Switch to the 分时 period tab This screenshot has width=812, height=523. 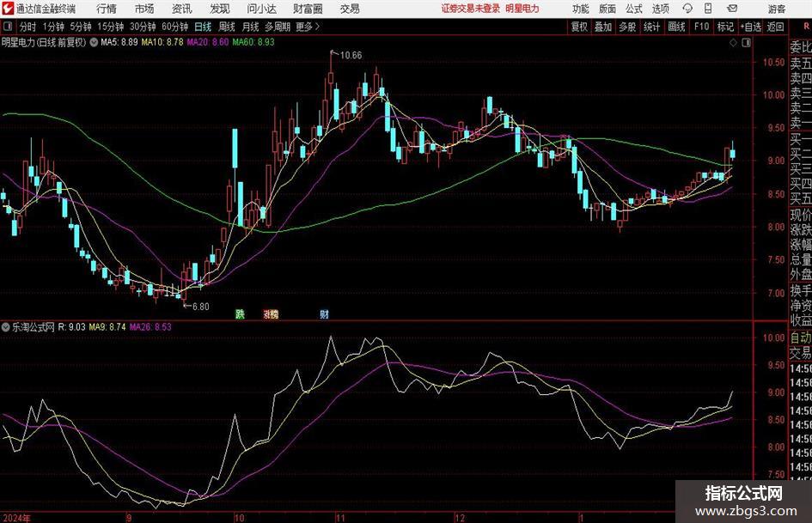coord(27,27)
